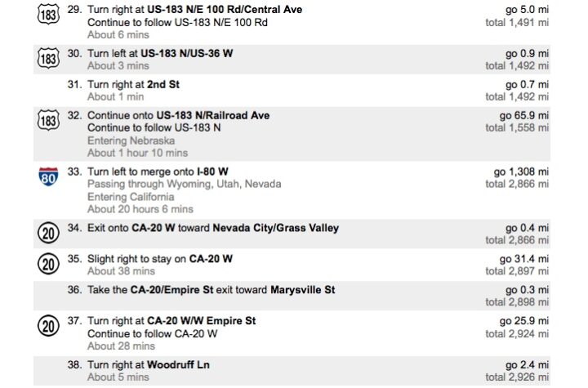588x388 pixels.
Task: Click the CA-20 circle icon at step 37
Action: click(48, 326)
